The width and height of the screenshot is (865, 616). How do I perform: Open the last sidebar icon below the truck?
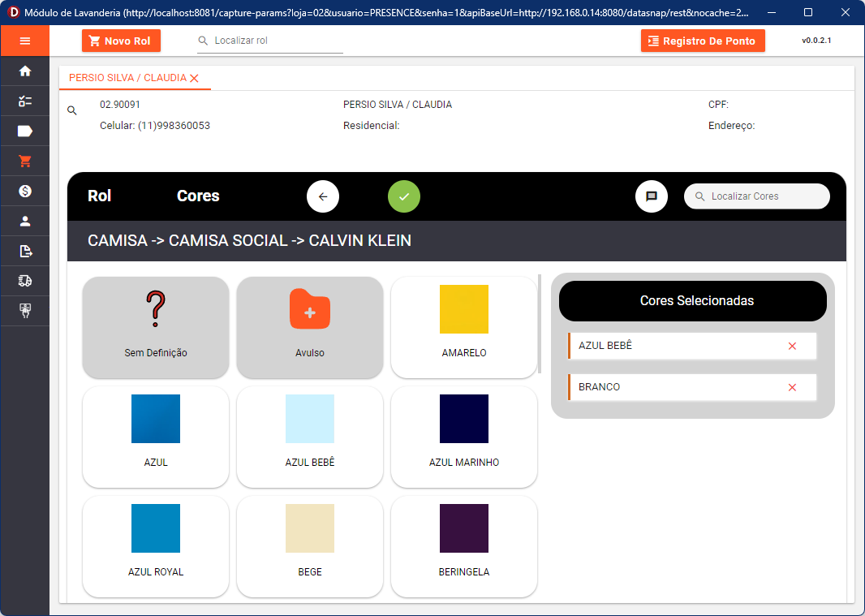pos(25,311)
